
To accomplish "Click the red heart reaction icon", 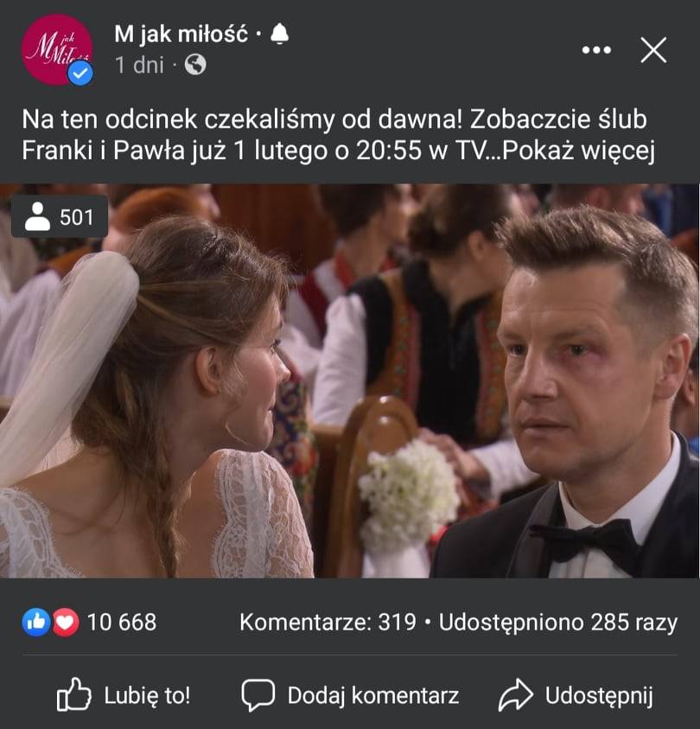I will [x=66, y=622].
